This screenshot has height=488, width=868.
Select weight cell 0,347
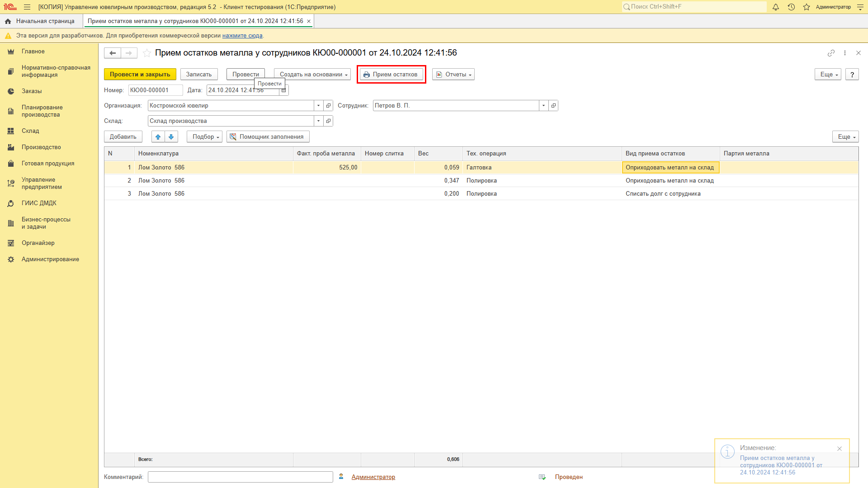tap(438, 181)
